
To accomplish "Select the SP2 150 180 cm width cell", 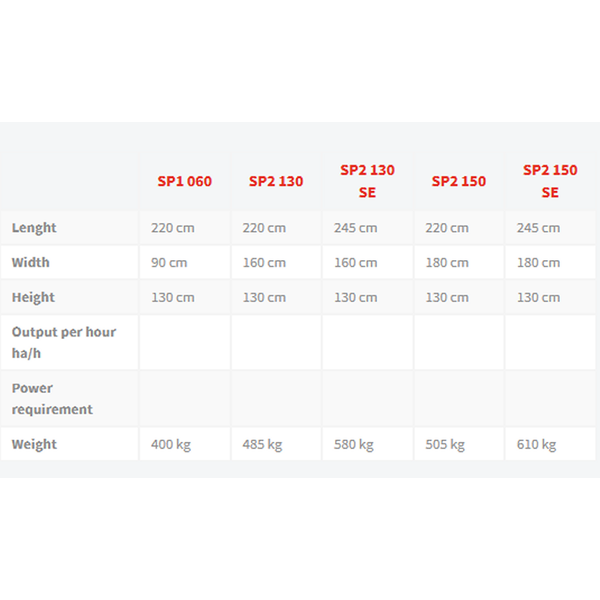I will coord(459,262).
